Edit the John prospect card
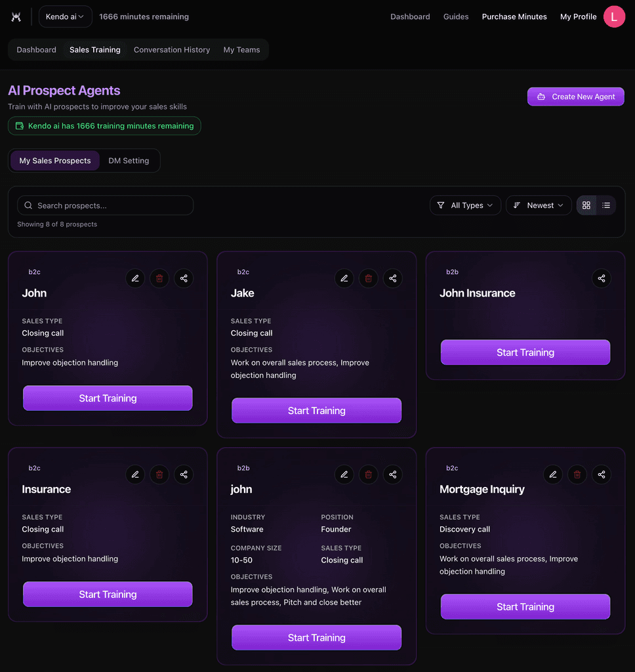 (x=135, y=278)
